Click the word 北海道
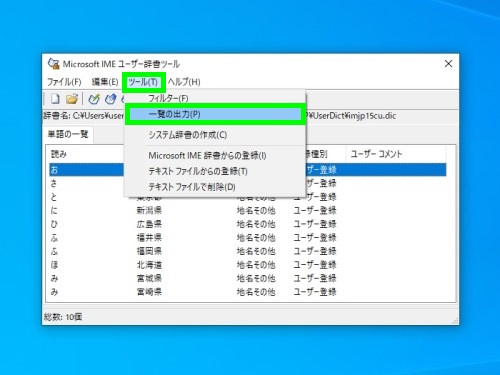 point(149,265)
